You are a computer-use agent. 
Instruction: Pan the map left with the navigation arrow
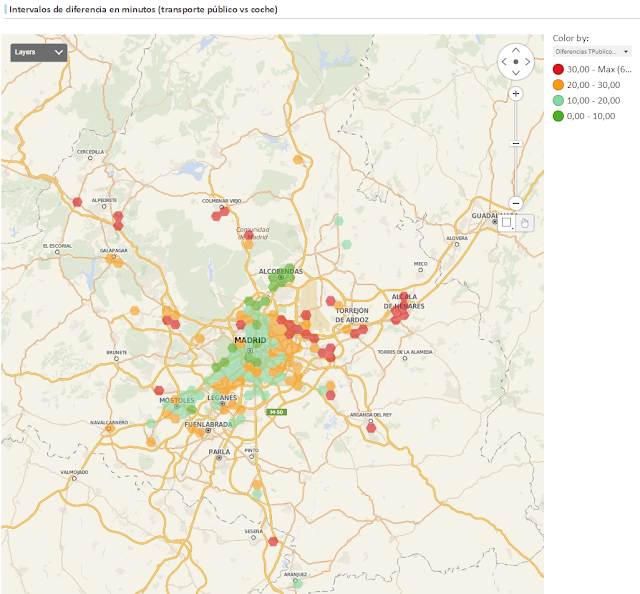tap(503, 61)
